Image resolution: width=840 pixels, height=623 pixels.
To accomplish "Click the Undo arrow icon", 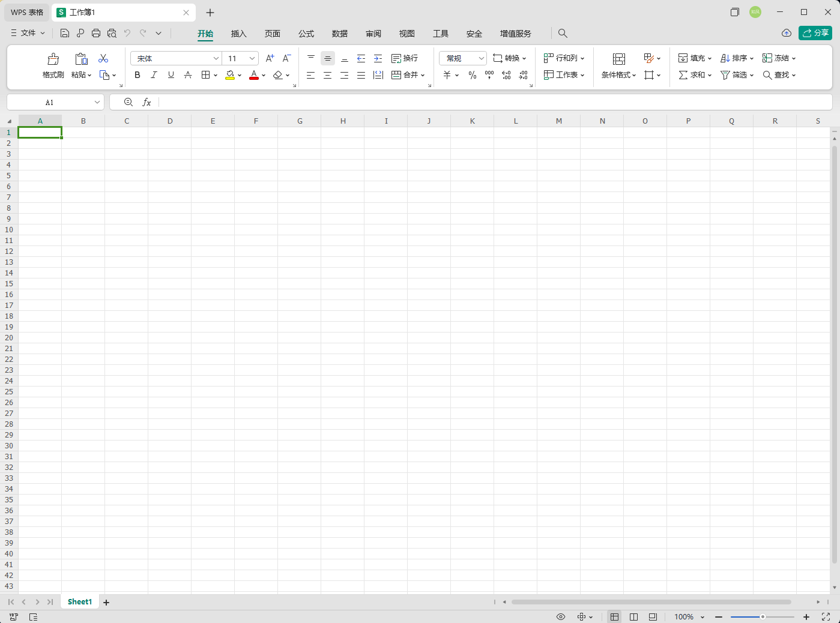I will coord(127,33).
